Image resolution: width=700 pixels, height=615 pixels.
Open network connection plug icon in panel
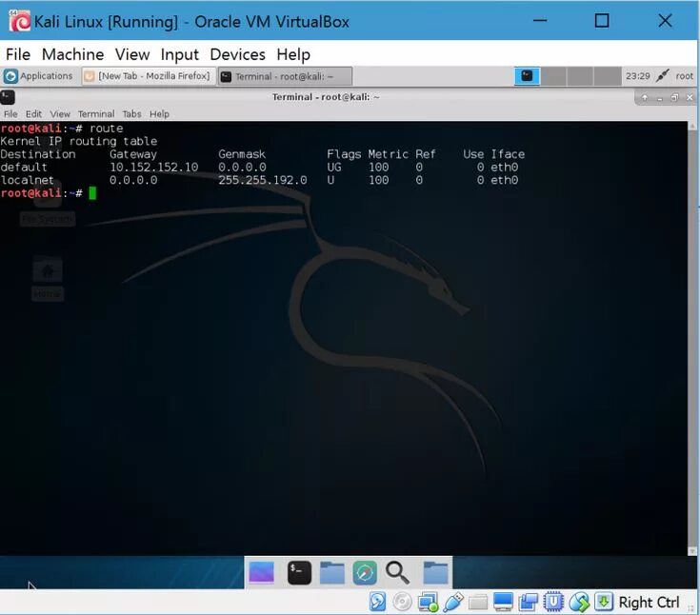663,76
